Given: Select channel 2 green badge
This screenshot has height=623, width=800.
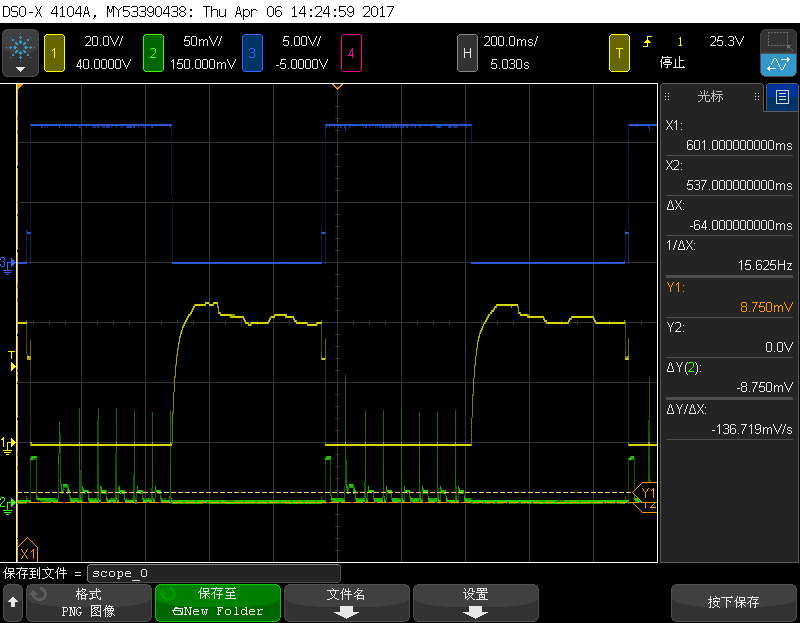Looking at the screenshot, I should [x=153, y=53].
